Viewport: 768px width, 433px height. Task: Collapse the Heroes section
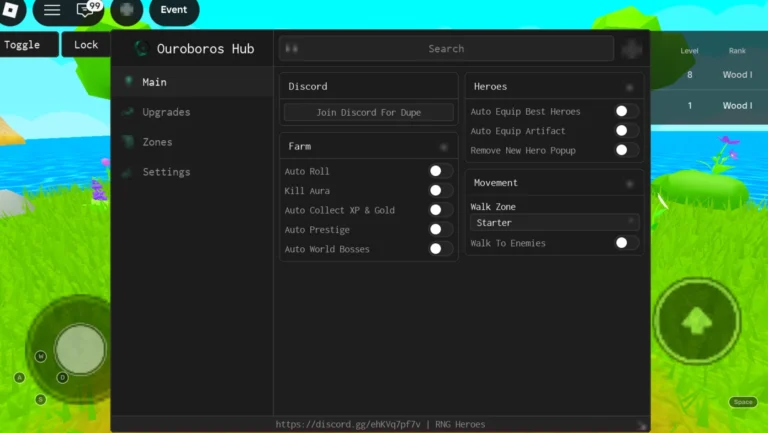629,87
